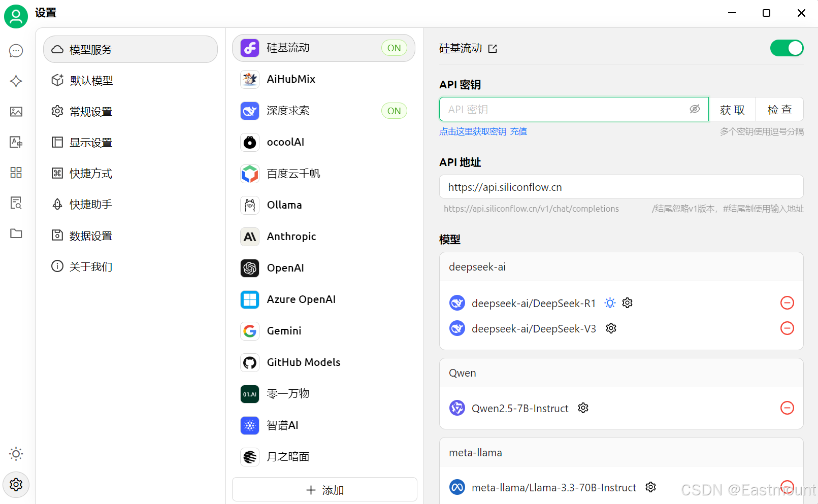Toggle API key visibility eye icon
Image resolution: width=818 pixels, height=504 pixels.
(695, 109)
